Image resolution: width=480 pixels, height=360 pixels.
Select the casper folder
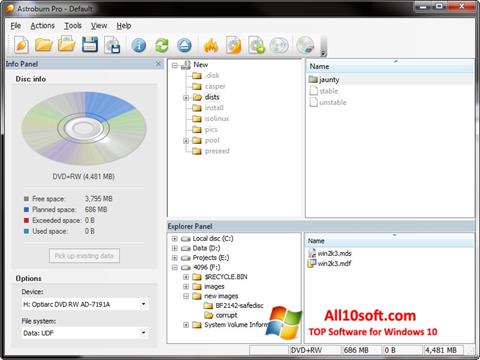(x=209, y=86)
